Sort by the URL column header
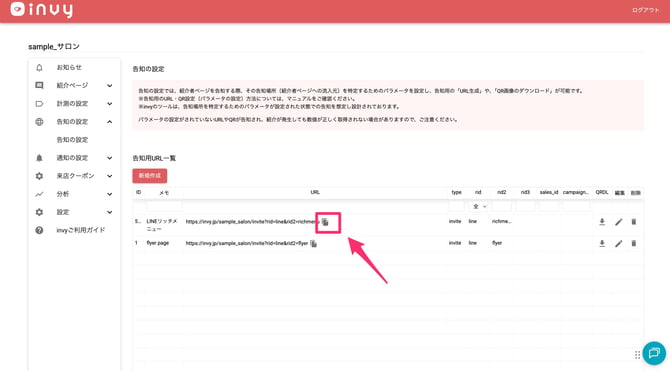This screenshot has width=670, height=371. click(x=315, y=192)
